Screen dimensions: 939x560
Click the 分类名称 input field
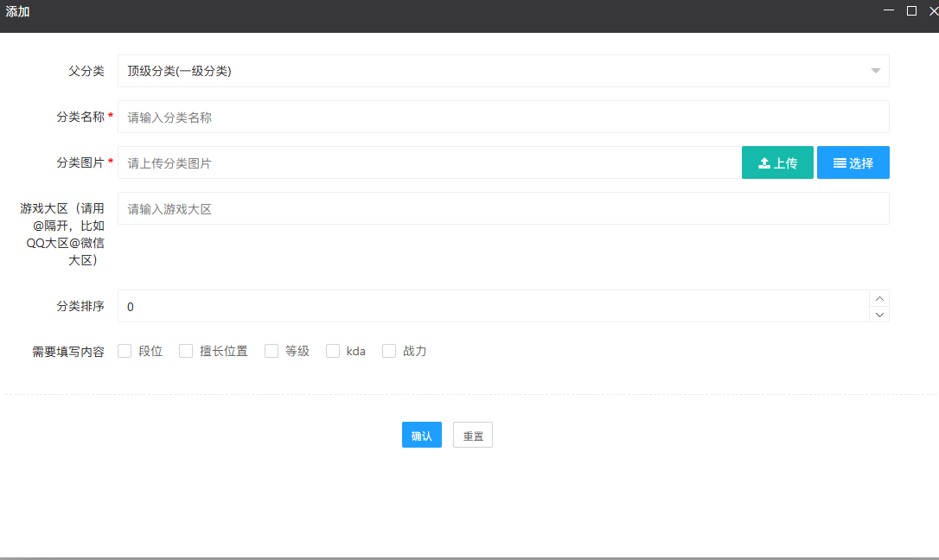[x=502, y=117]
